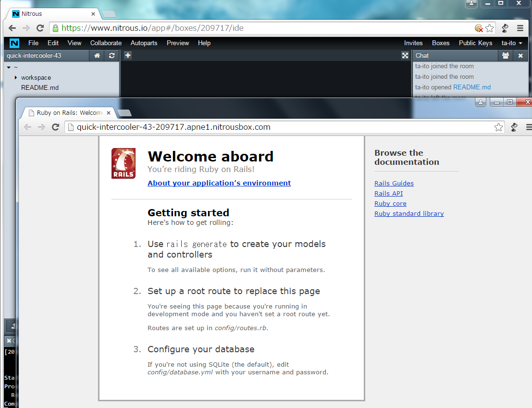Viewport: 532px width, 408px height.
Task: Close the Ruby on Rails tab
Action: point(109,113)
